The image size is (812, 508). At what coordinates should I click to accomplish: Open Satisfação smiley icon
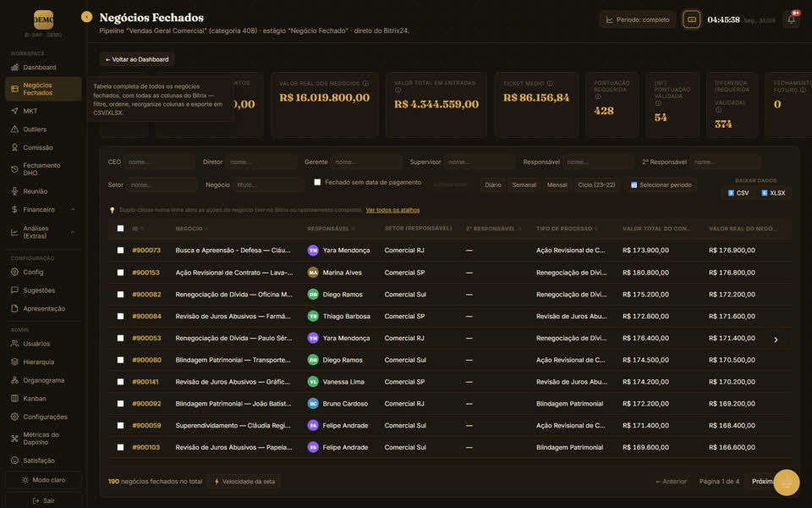(14, 461)
